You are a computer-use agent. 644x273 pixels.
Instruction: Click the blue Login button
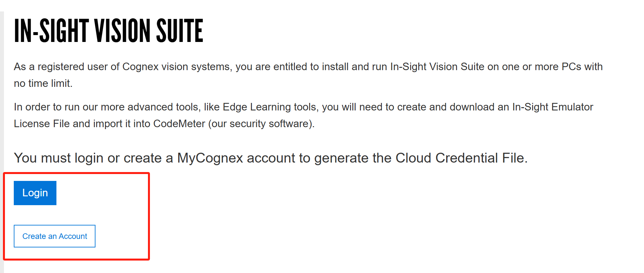pos(35,193)
